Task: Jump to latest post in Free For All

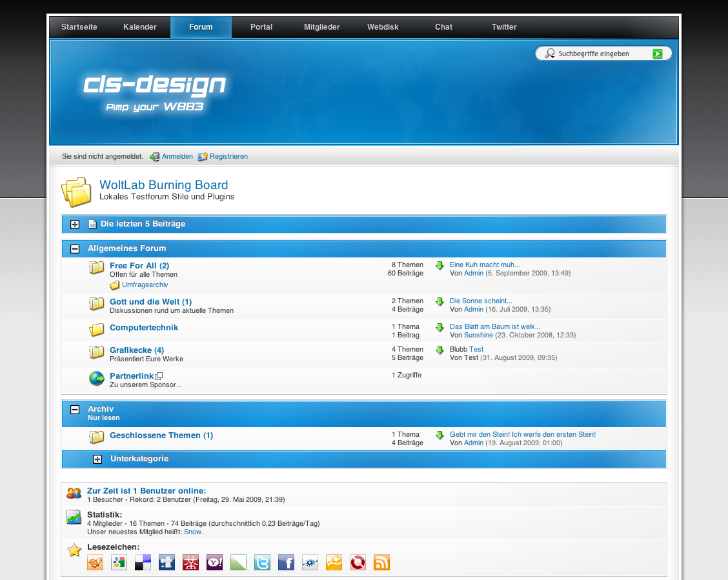Action: point(440,265)
